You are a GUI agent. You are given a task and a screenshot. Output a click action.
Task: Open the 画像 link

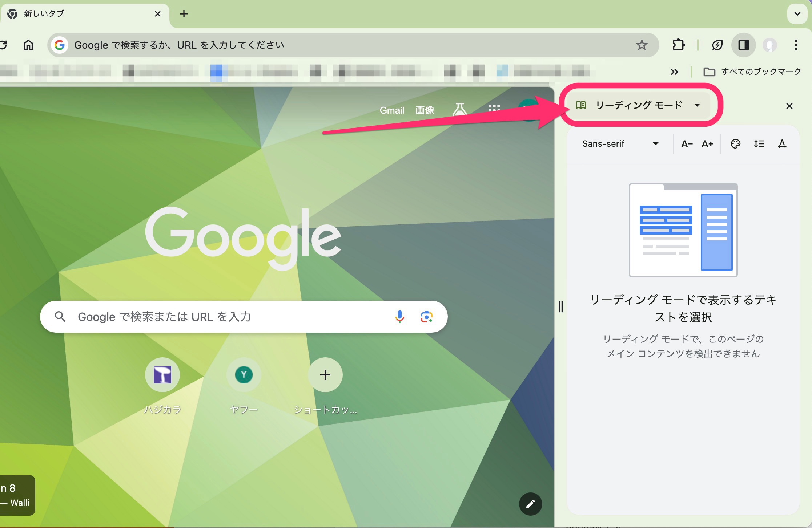point(425,110)
